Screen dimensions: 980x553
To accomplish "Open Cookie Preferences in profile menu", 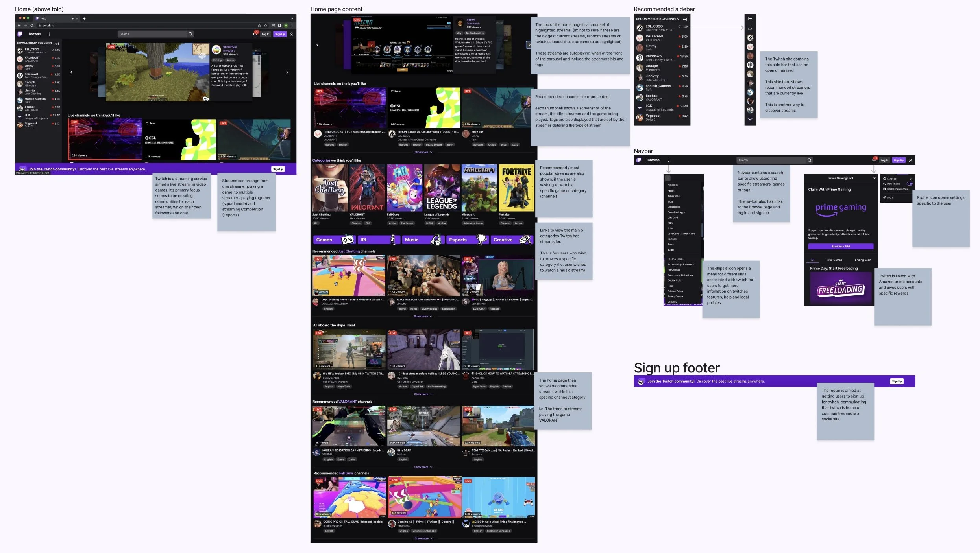I will coord(897,189).
